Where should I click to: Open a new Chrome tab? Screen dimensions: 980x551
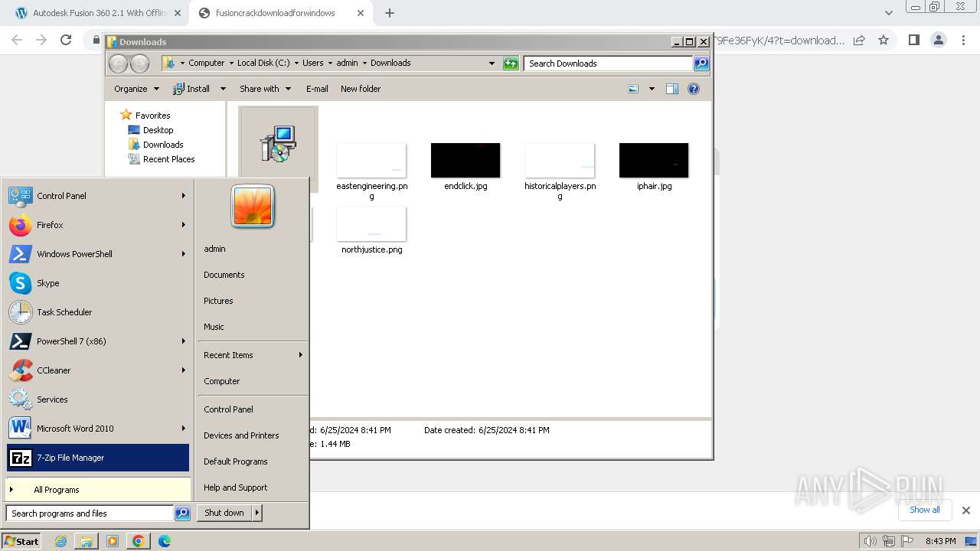390,13
